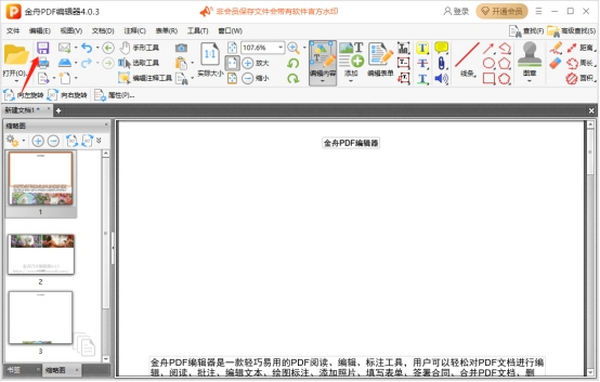Switch to the Bookmarks (书签) tab

[14, 370]
